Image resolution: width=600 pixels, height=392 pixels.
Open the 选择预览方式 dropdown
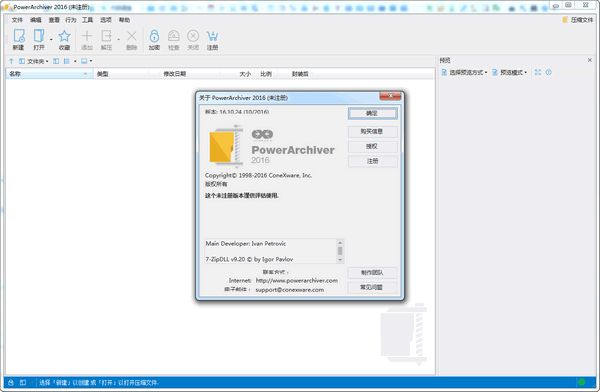point(464,72)
